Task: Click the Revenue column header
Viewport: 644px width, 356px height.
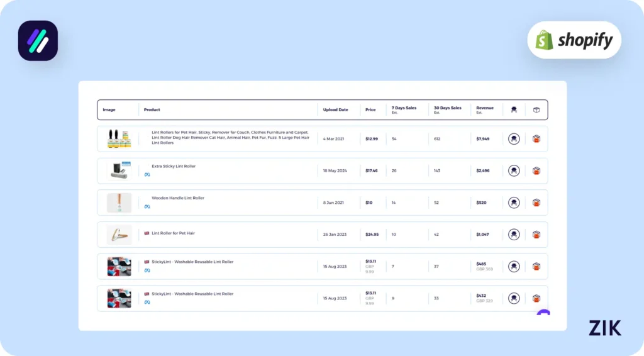Action: [x=485, y=108]
